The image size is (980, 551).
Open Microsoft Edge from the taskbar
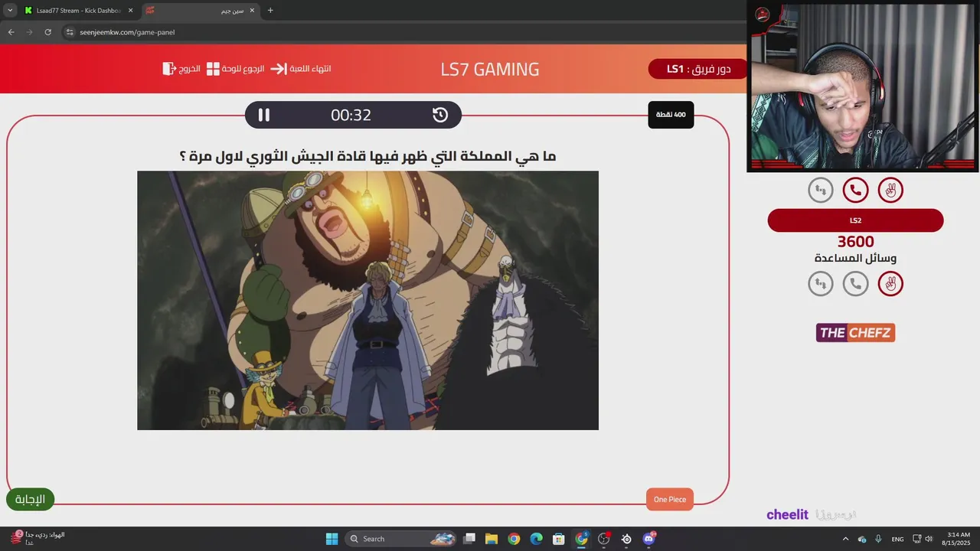536,539
